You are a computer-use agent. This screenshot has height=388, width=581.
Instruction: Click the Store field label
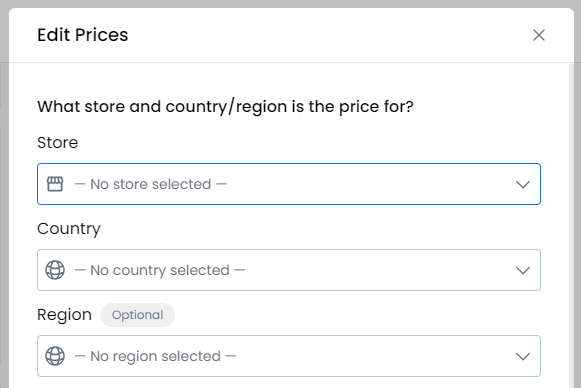coord(58,143)
